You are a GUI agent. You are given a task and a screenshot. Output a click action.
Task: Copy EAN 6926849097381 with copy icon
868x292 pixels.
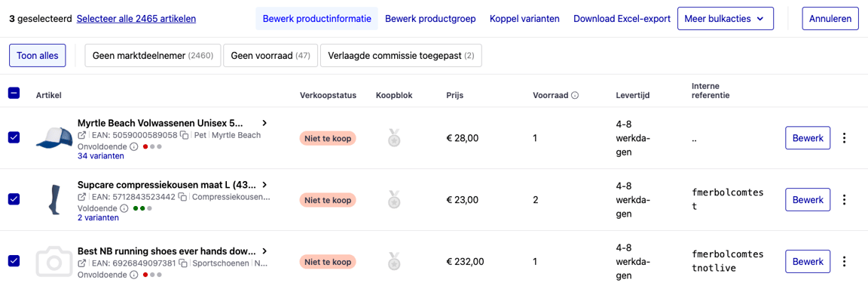pyautogui.click(x=182, y=263)
